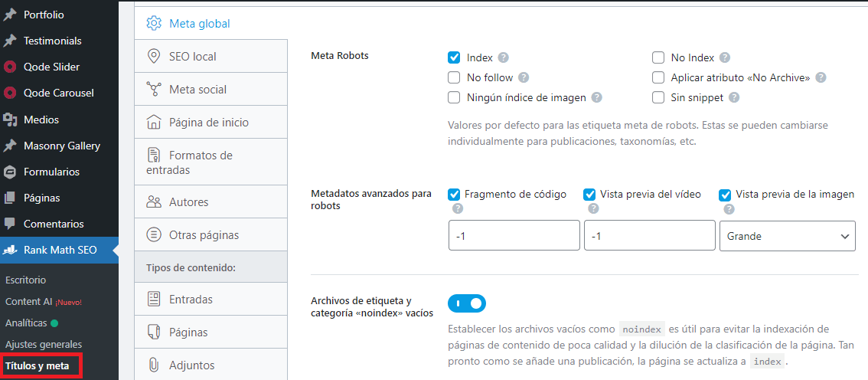
Task: Open Títulos y meta submenu item
Action: click(37, 365)
